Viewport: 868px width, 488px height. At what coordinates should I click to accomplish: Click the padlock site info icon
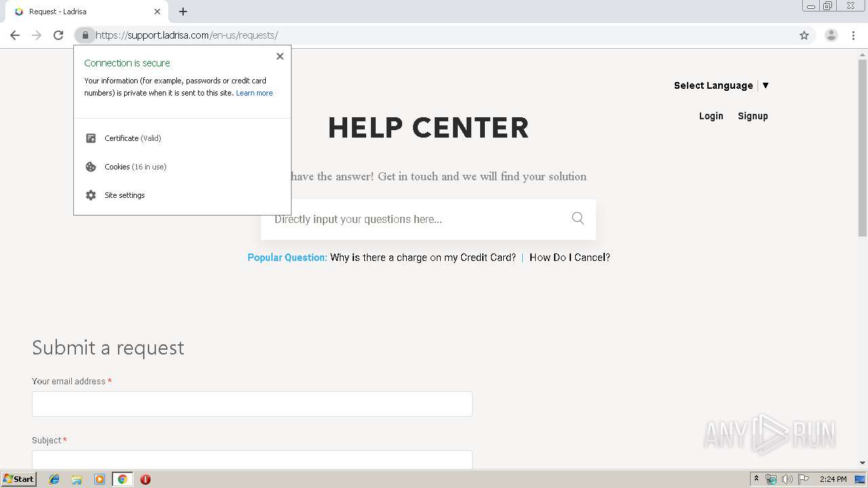click(85, 35)
